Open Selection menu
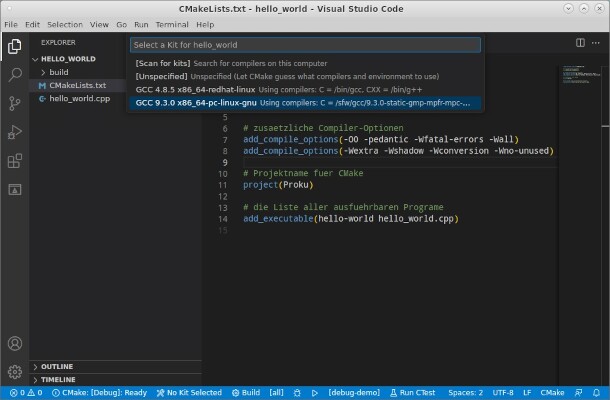This screenshot has width=610, height=400. pos(65,25)
